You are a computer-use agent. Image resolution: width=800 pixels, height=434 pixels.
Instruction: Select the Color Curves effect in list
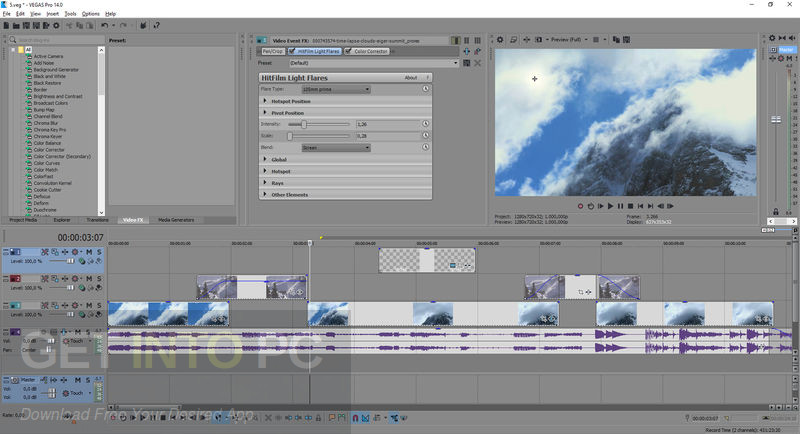(46, 163)
